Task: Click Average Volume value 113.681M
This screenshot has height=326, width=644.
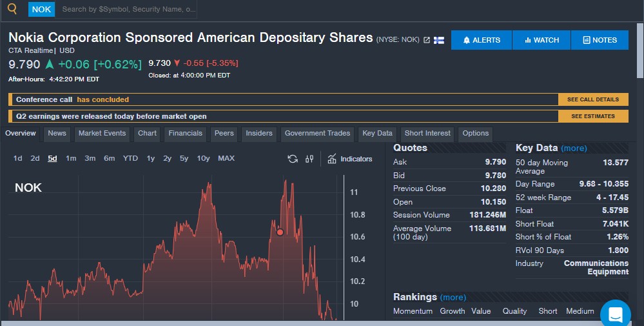Action: [487, 228]
